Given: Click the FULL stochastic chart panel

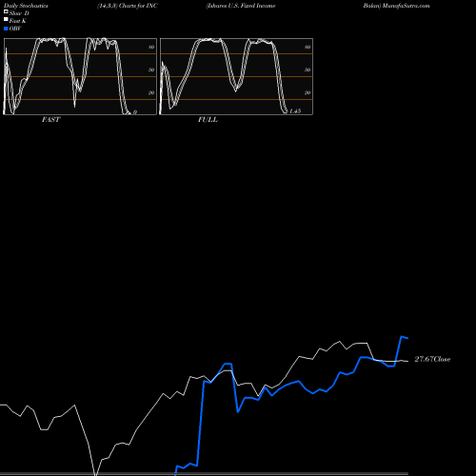Looking at the screenshot, I should click(x=236, y=76).
